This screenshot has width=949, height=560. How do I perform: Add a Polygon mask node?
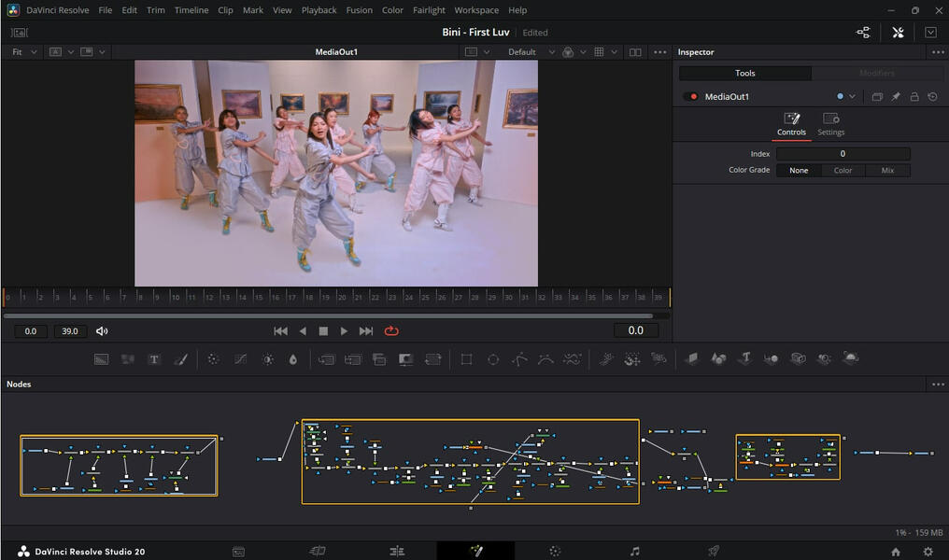point(519,358)
